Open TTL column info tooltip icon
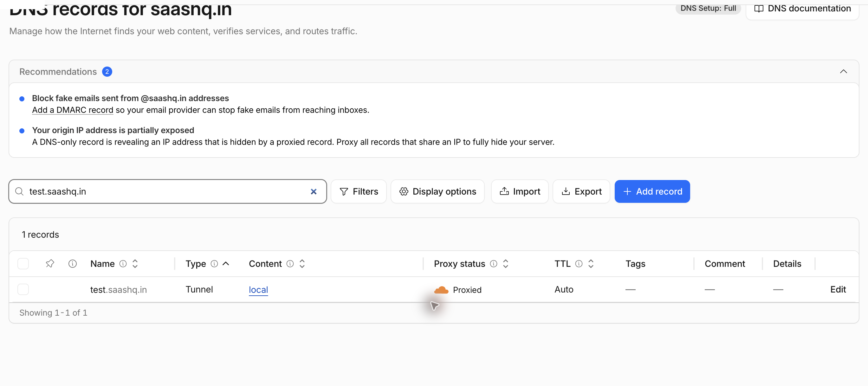Screen dimensions: 868x386 pos(579,263)
